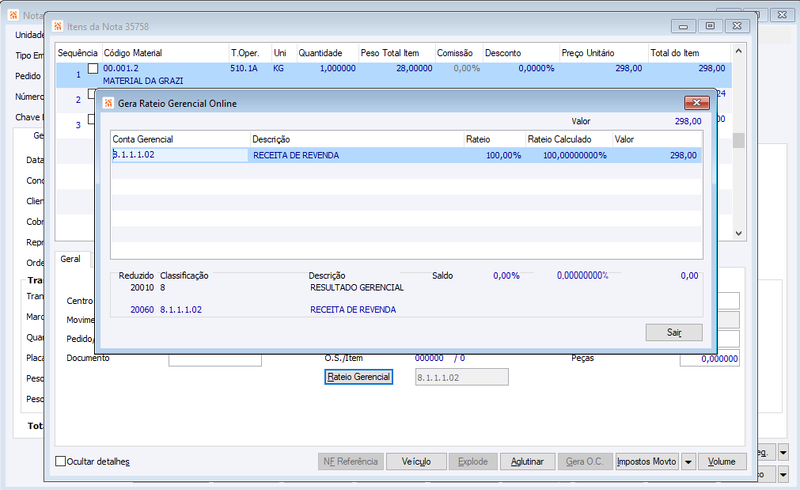
Task: Click Gera Rateio Gerencial dialog title icon
Action: click(x=108, y=103)
